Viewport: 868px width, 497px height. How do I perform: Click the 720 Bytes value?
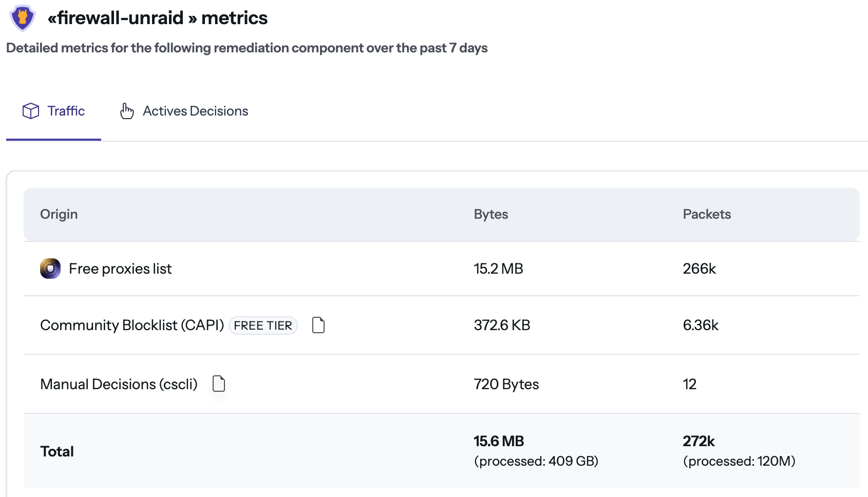(x=506, y=384)
